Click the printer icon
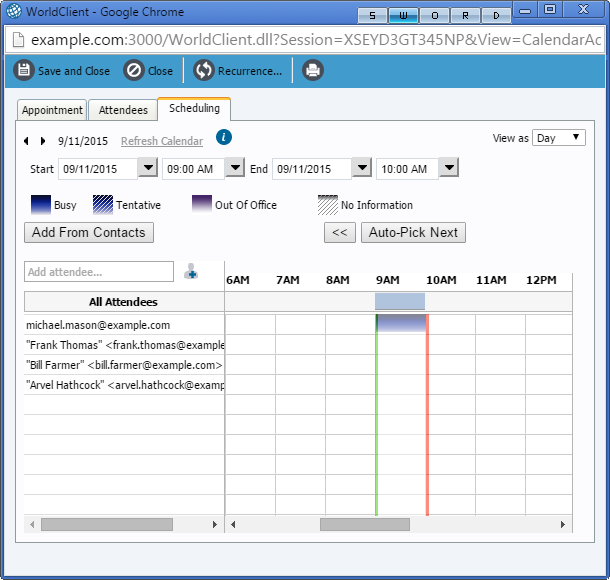This screenshot has width=610, height=580. pos(313,71)
